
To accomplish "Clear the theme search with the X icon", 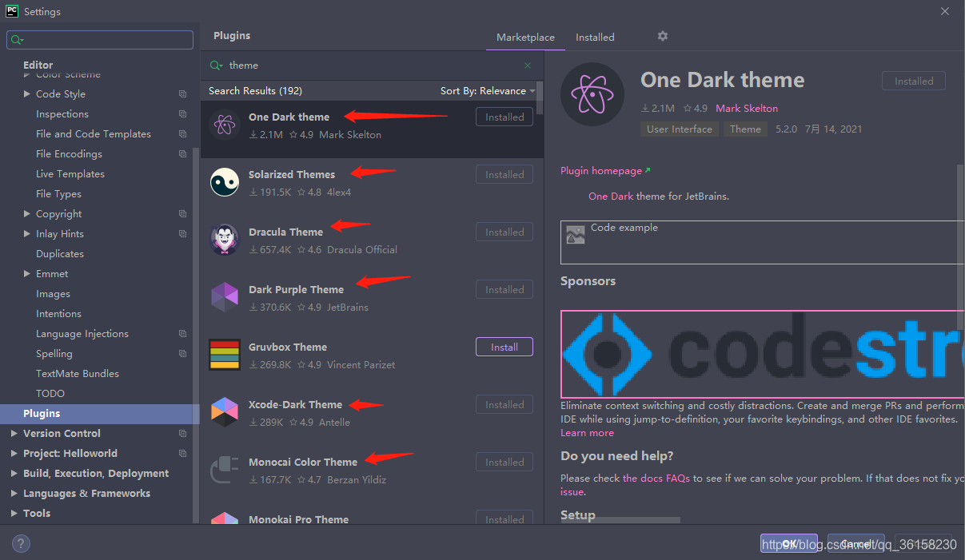I will click(528, 66).
